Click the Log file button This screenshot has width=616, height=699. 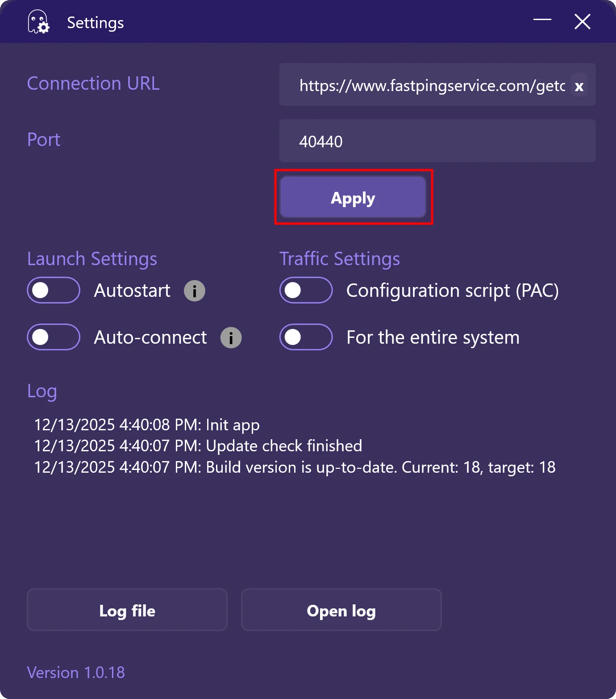click(127, 610)
